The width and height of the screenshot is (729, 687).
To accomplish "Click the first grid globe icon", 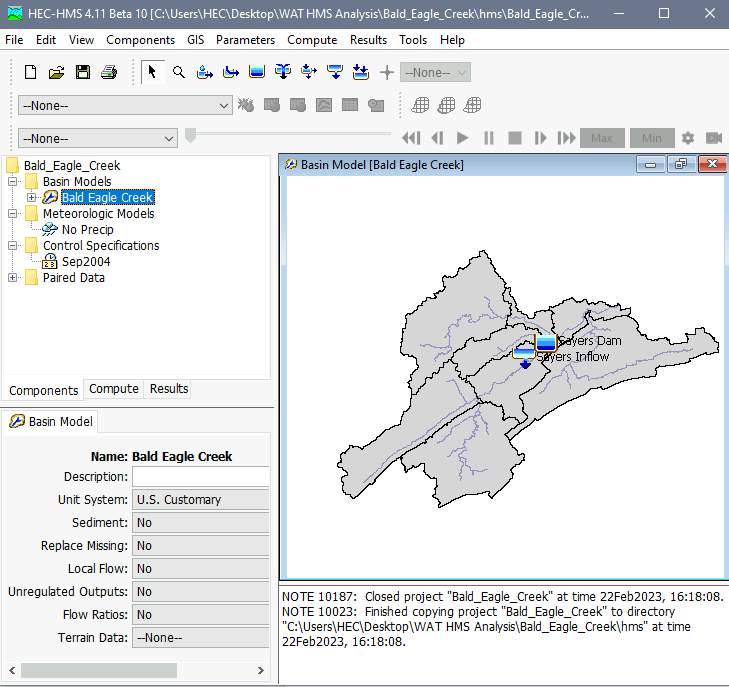I will pos(420,105).
